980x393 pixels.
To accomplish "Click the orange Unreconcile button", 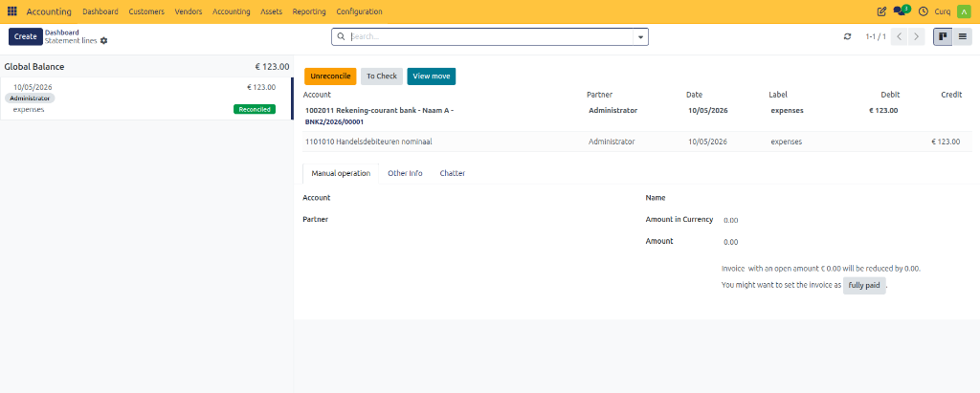I will tap(330, 76).
